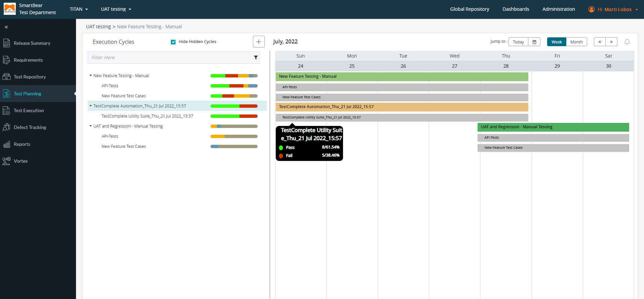Toggle Hide Hidden Cycles checkbox
Screen dimensions: 644x299
point(173,42)
